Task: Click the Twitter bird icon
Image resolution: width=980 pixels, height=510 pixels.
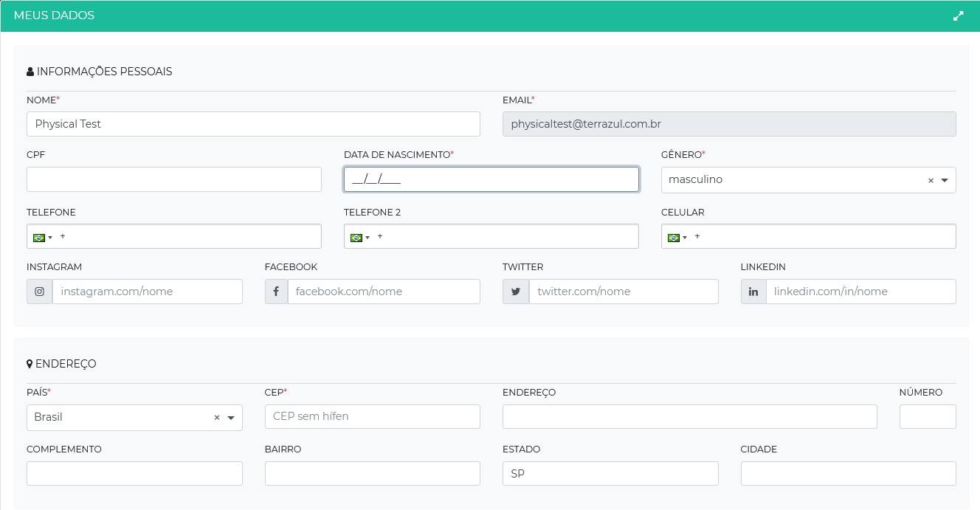Action: coord(516,292)
